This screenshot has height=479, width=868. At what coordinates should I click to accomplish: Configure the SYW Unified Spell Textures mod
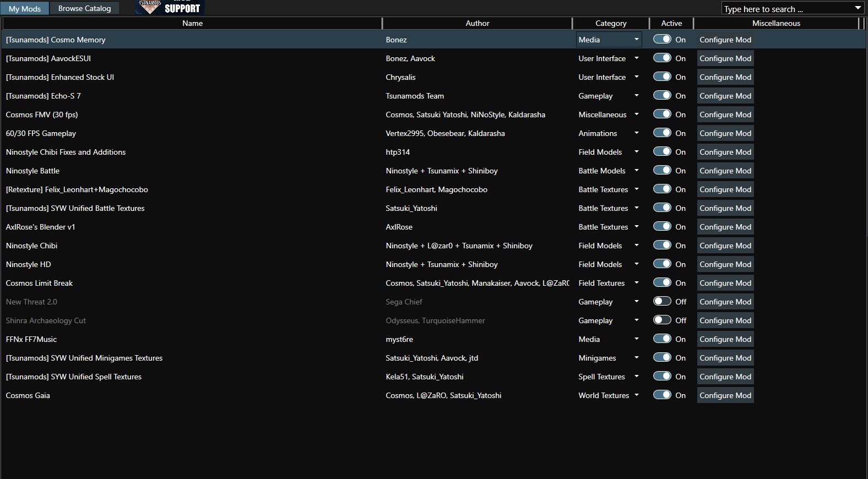725,377
